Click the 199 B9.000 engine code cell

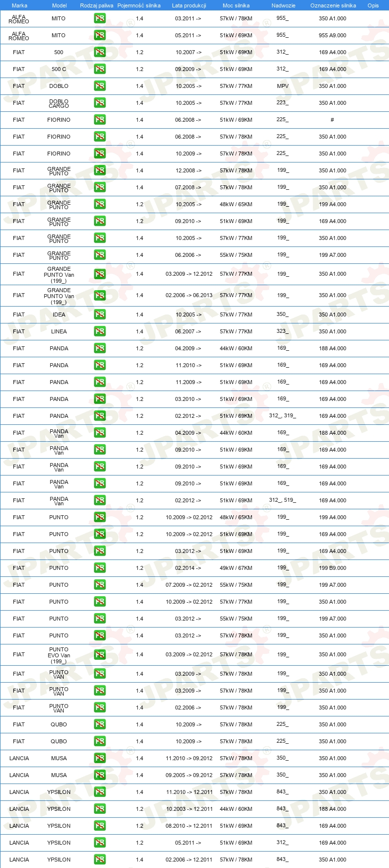[x=332, y=568]
